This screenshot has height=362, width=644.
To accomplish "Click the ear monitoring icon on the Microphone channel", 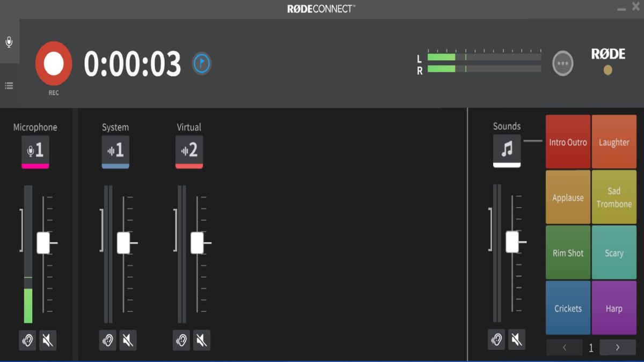I will point(27,339).
